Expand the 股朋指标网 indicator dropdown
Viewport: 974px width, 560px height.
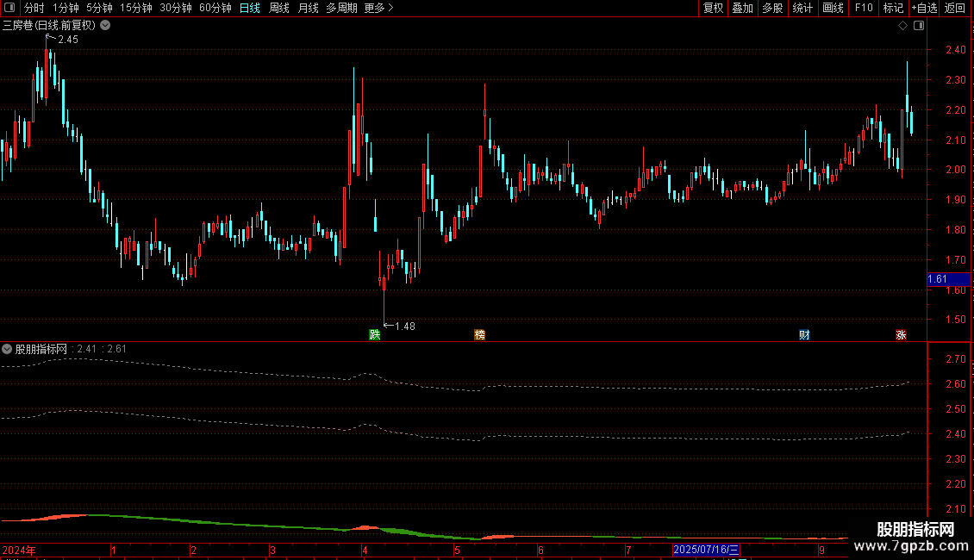tap(7, 349)
